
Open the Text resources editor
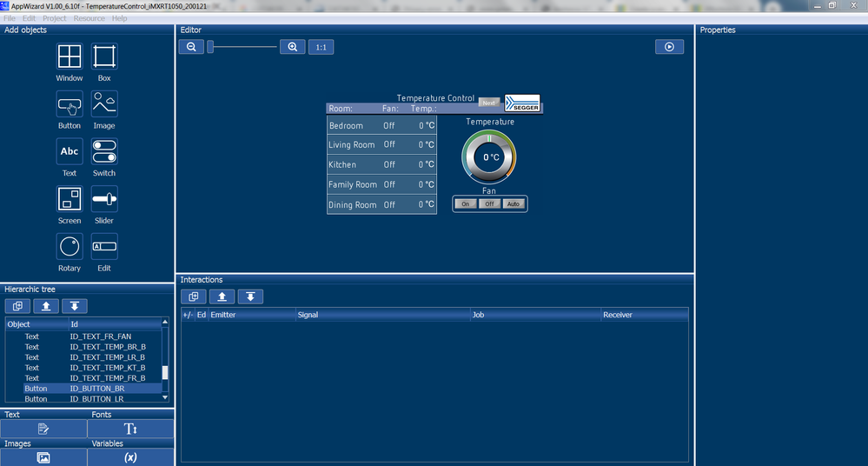[43, 429]
